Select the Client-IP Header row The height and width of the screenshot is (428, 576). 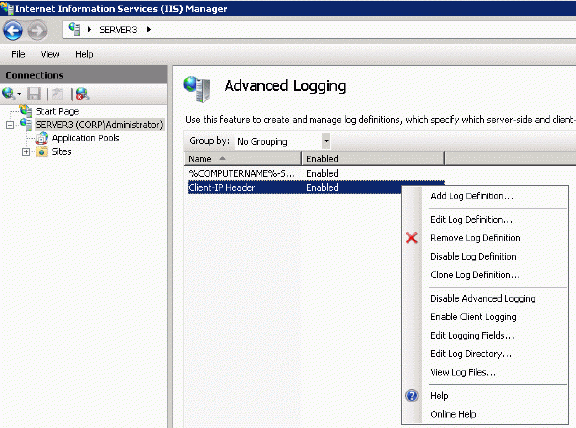(x=316, y=188)
